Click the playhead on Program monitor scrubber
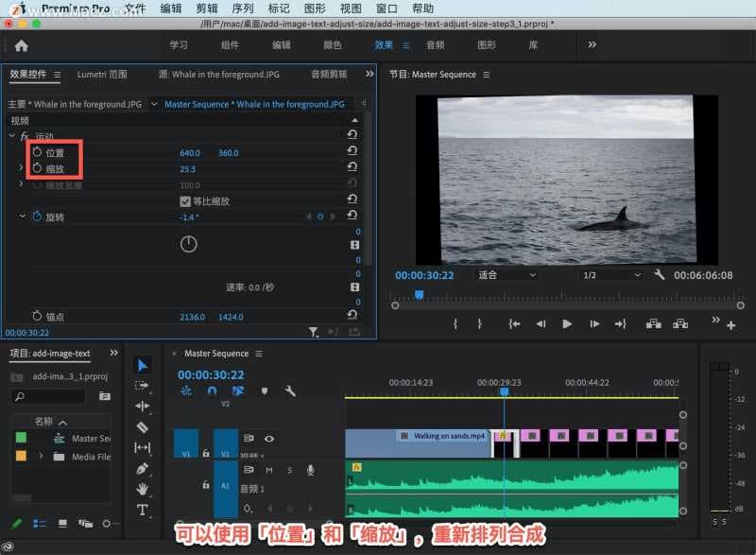 [x=419, y=295]
